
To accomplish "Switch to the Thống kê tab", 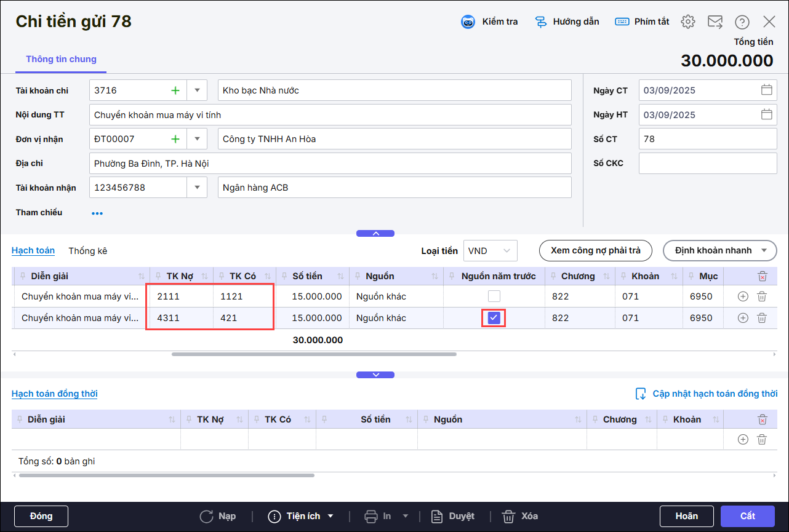I will 87,251.
